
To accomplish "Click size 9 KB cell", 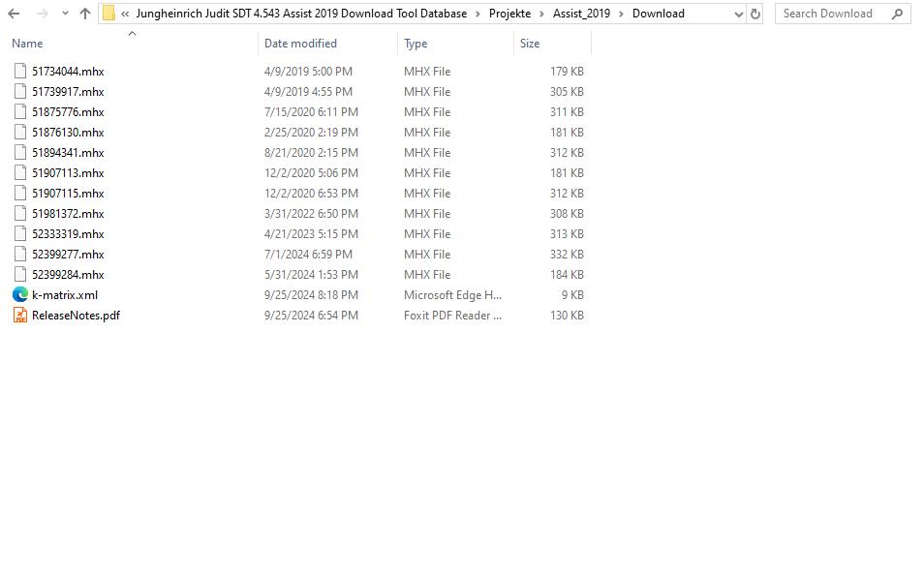I will point(572,295).
